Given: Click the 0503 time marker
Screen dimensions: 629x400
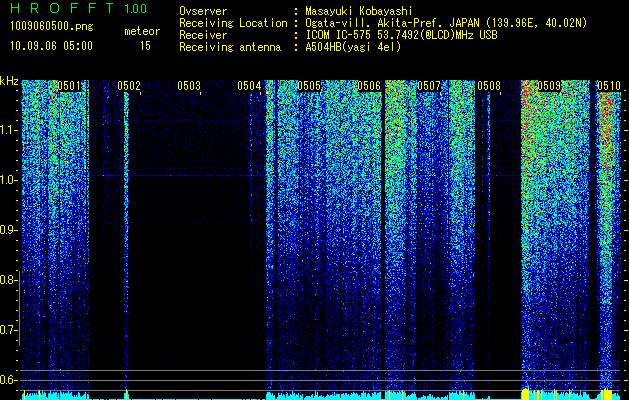Looking at the screenshot, I should [189, 86].
